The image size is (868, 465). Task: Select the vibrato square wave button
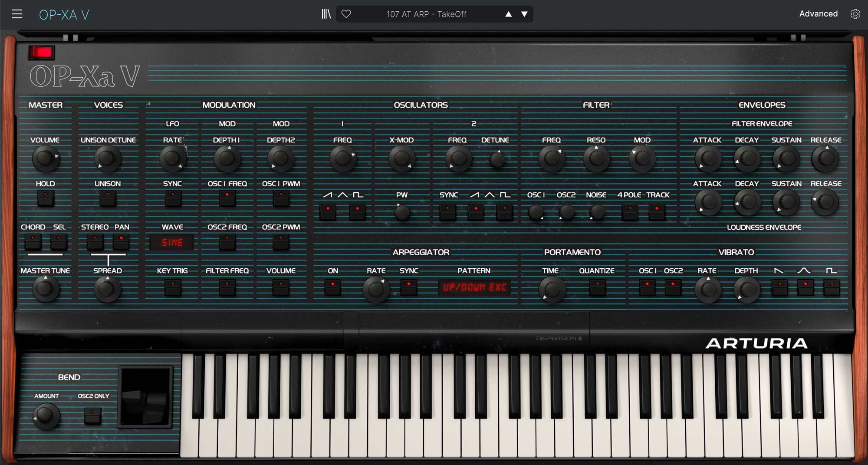click(831, 287)
